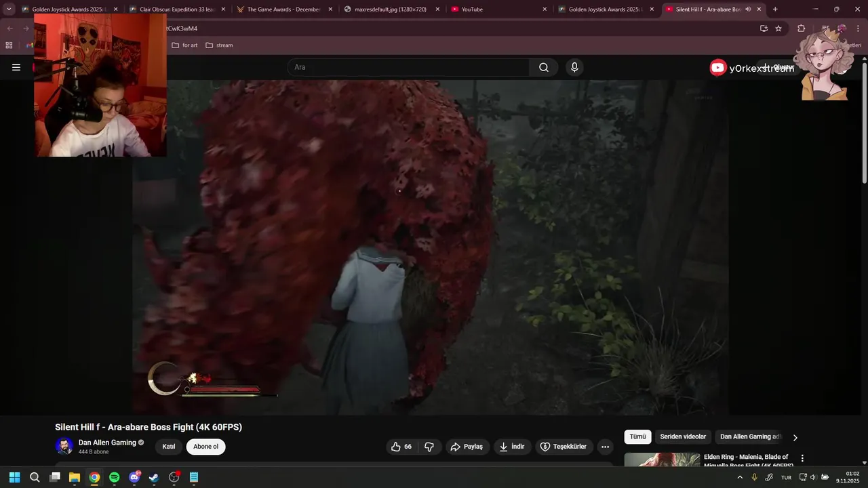Select the Tümü filter chip
This screenshot has width=868, height=488.
(x=638, y=437)
